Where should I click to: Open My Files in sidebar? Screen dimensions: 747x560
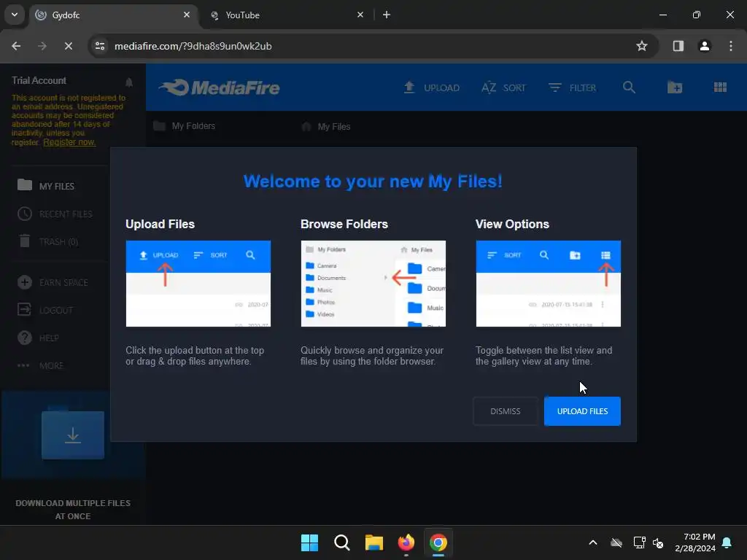(x=46, y=186)
